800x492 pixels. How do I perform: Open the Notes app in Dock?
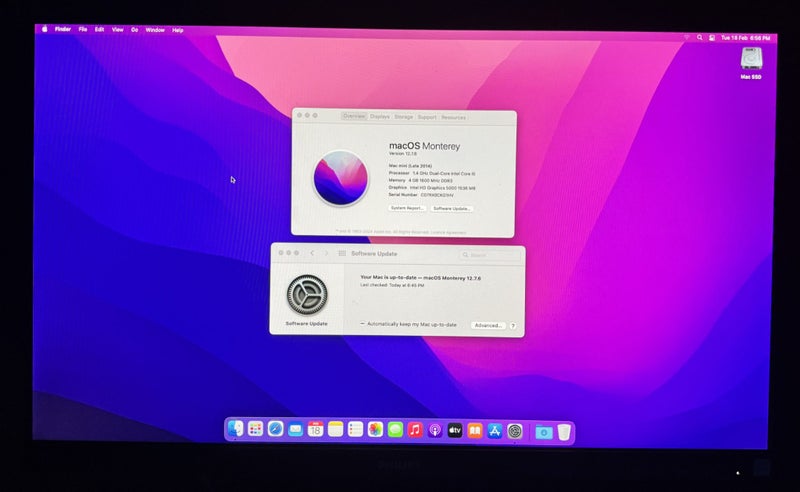335,429
